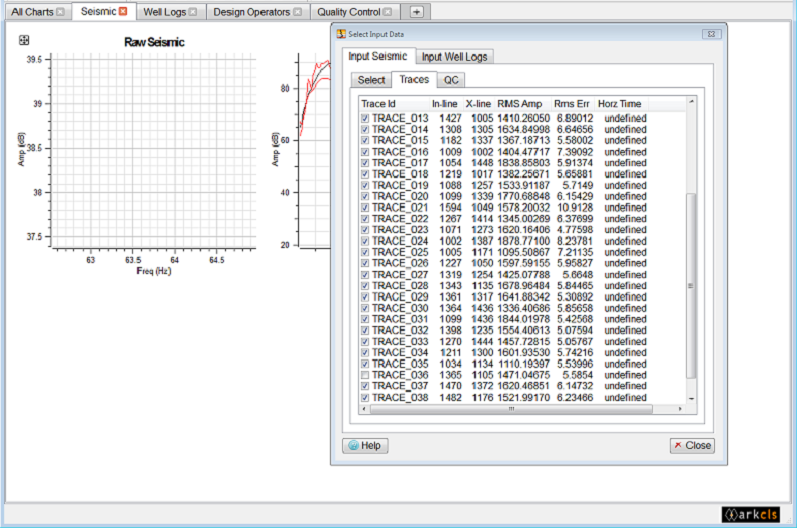Click the Help button
The height and width of the screenshot is (528, 797).
365,446
